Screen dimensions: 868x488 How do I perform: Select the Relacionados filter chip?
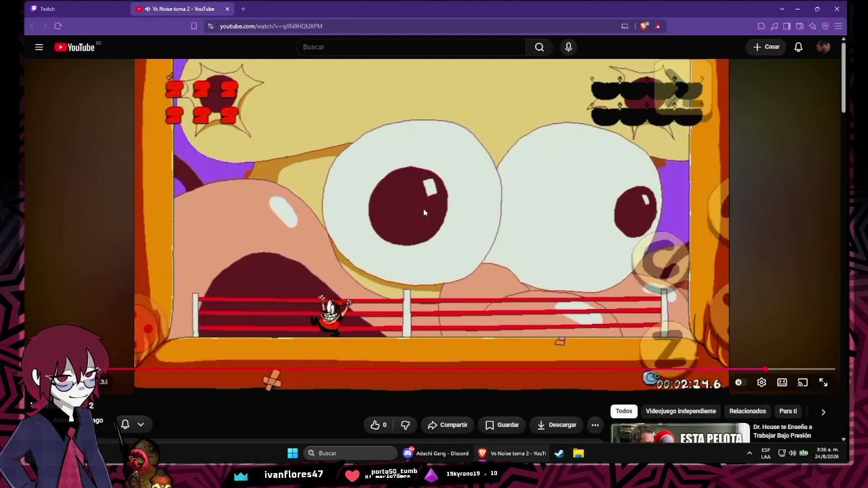point(747,411)
